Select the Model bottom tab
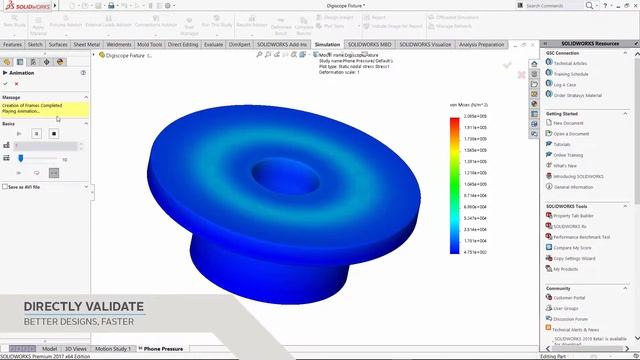The height and width of the screenshot is (360, 640). click(x=49, y=349)
